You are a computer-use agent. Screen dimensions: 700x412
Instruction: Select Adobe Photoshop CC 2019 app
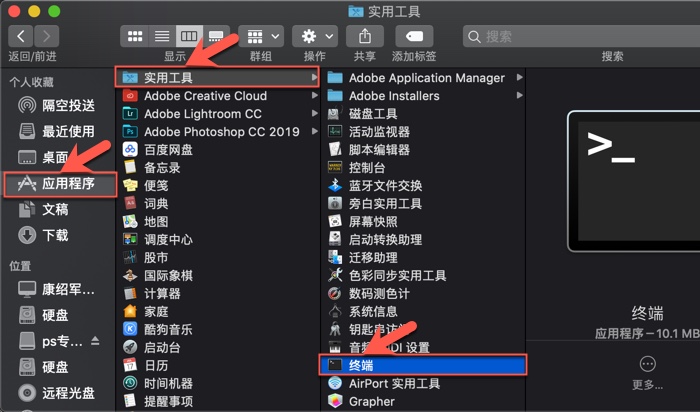221,132
